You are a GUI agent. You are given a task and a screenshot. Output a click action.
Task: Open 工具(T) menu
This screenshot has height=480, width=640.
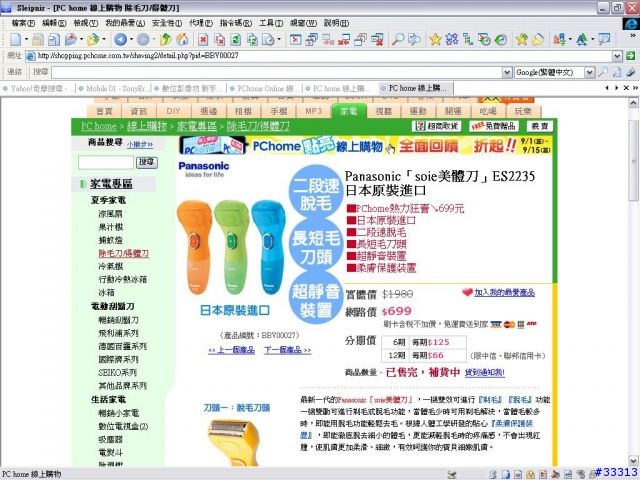click(271, 23)
